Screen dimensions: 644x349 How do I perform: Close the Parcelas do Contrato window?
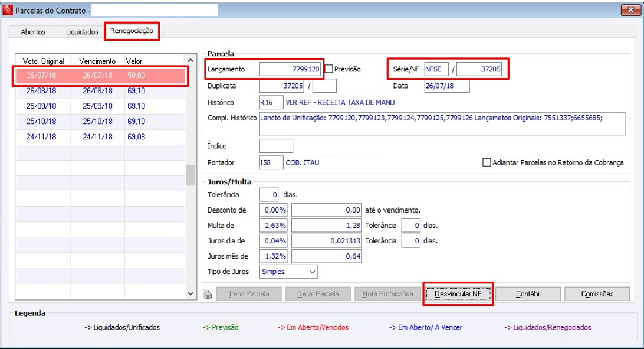click(x=630, y=10)
